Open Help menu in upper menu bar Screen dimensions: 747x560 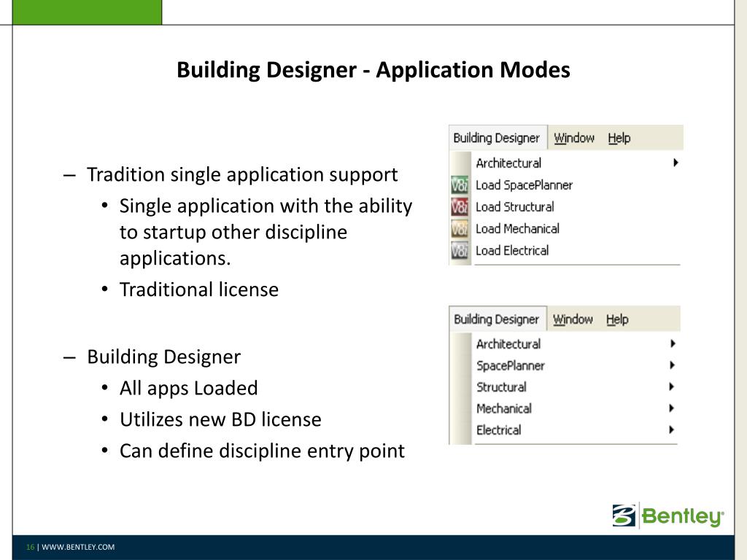point(619,138)
